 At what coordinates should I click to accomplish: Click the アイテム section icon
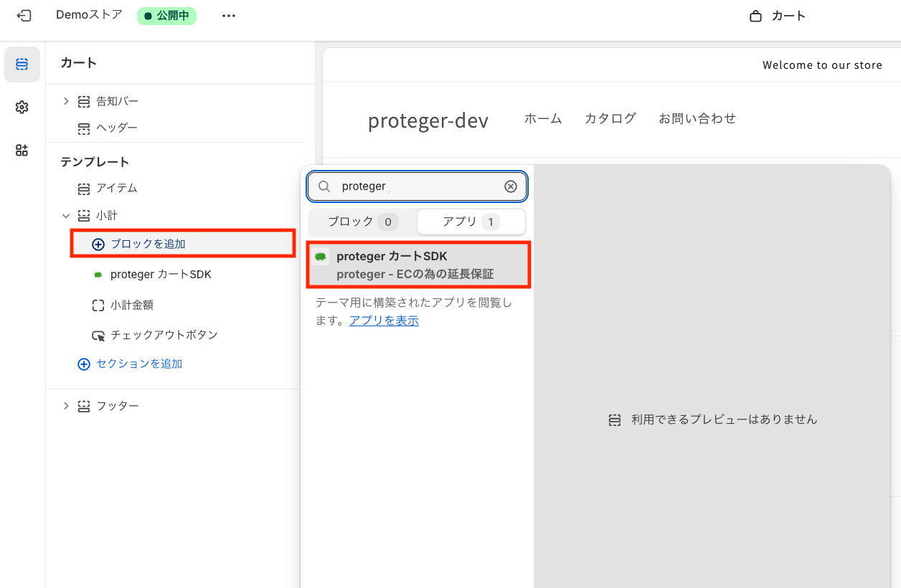point(84,189)
